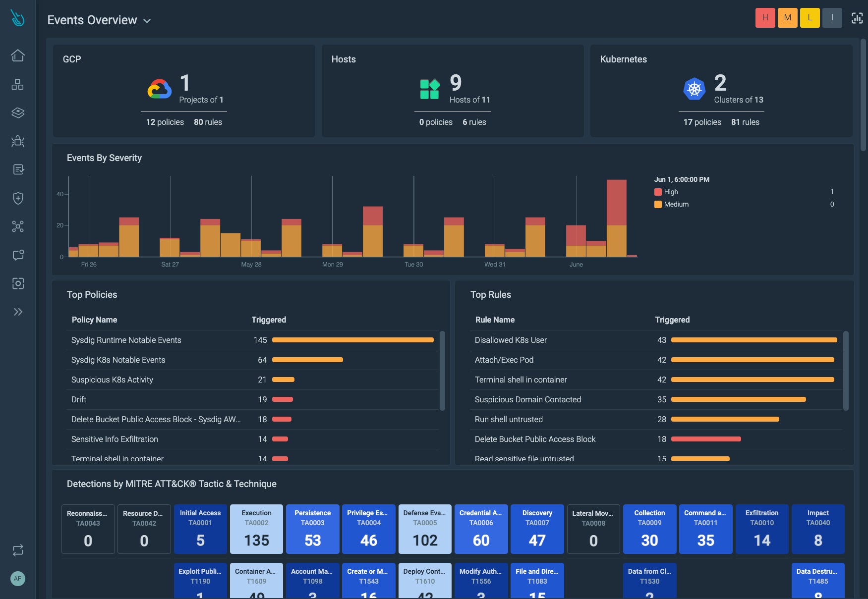Open the connected nodes icon in the sidebar

click(18, 226)
